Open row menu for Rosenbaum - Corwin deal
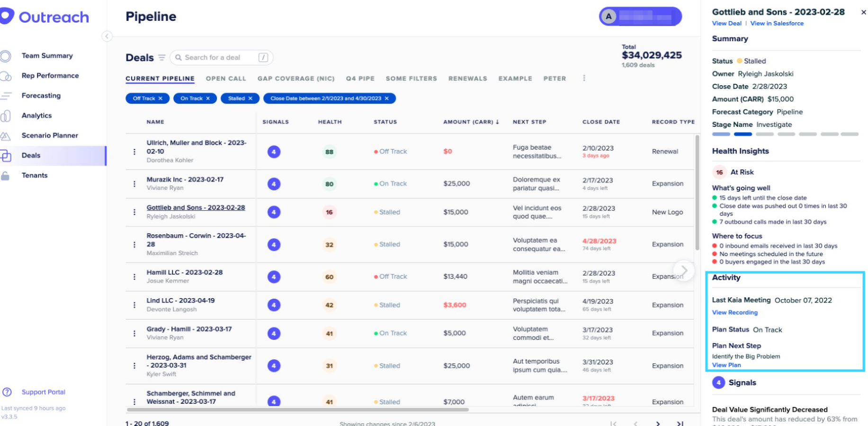Screen dimensions: 868x426 pyautogui.click(x=134, y=244)
